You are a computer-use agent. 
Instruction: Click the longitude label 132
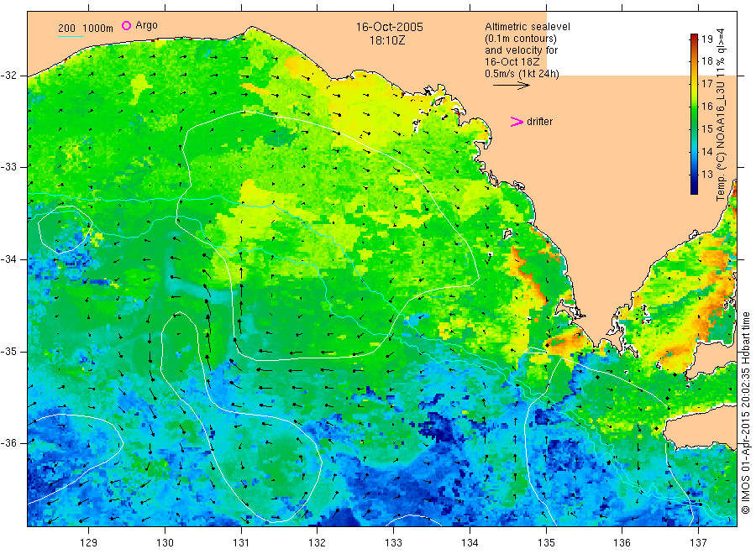click(318, 543)
